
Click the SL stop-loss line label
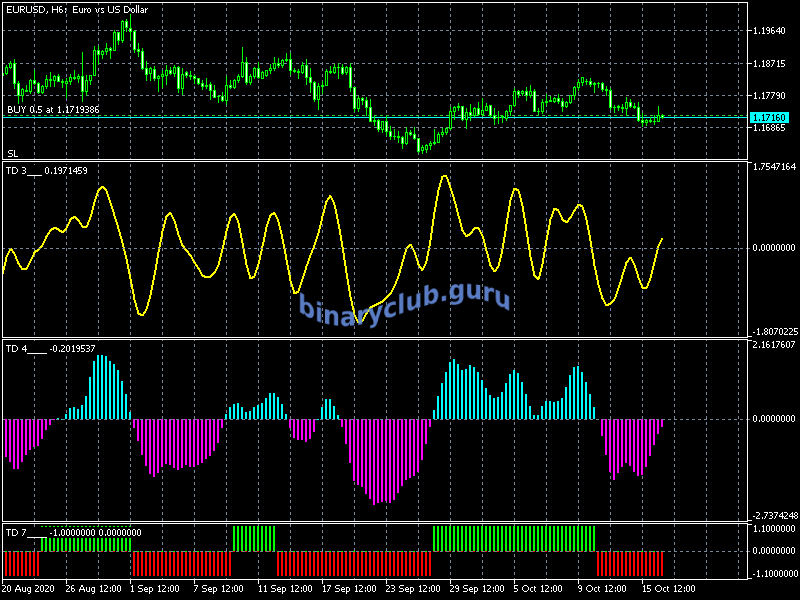click(12, 153)
